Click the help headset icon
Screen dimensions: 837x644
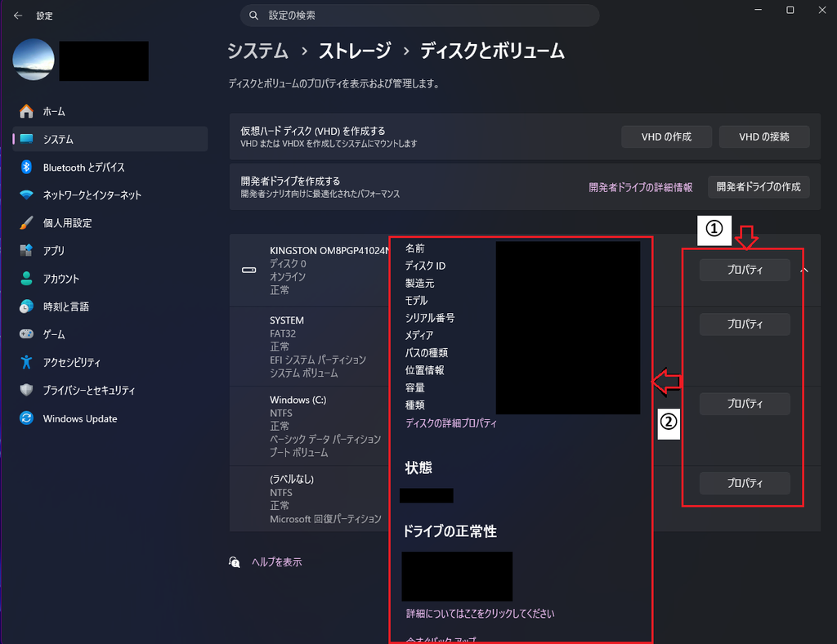(235, 561)
